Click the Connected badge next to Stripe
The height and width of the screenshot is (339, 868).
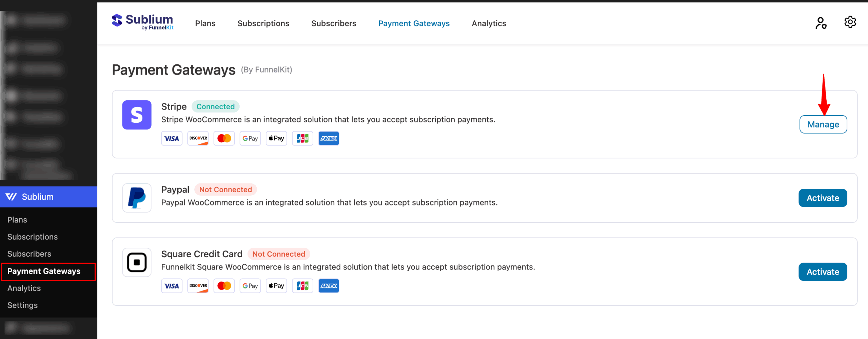[x=216, y=106]
